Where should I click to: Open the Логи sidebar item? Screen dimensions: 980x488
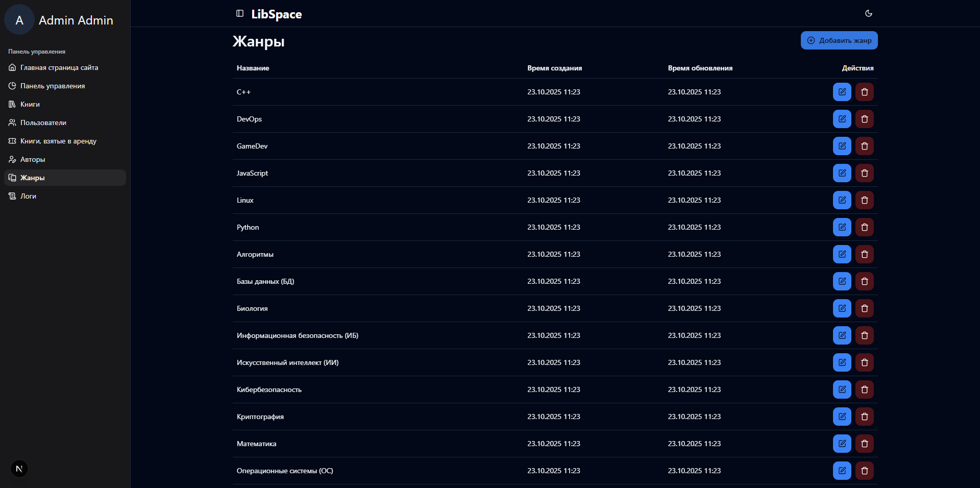click(28, 196)
